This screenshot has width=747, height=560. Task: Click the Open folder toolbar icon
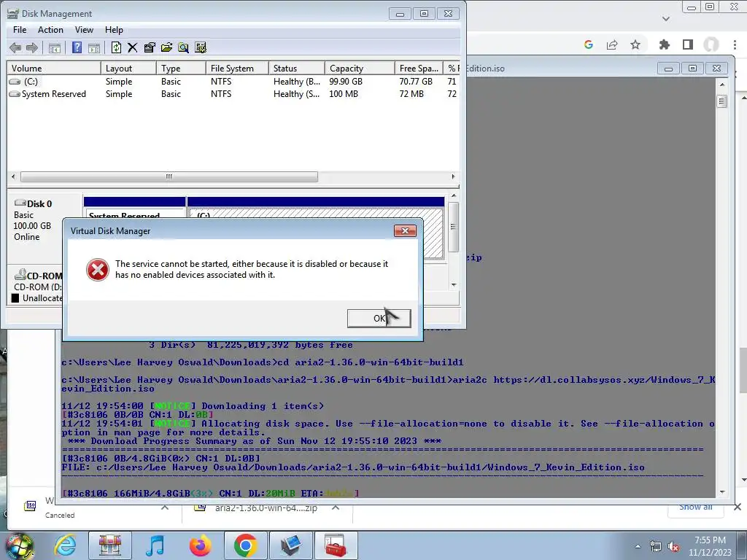coord(166,47)
